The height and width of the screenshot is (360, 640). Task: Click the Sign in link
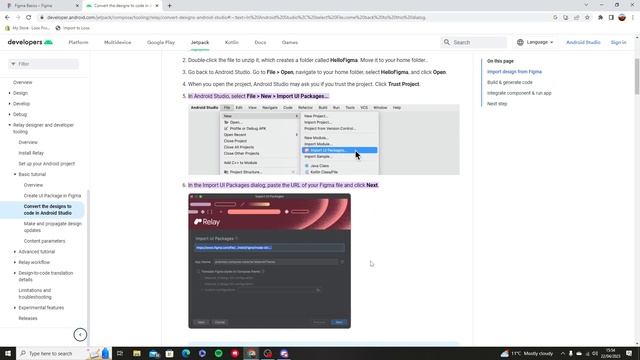tap(618, 42)
